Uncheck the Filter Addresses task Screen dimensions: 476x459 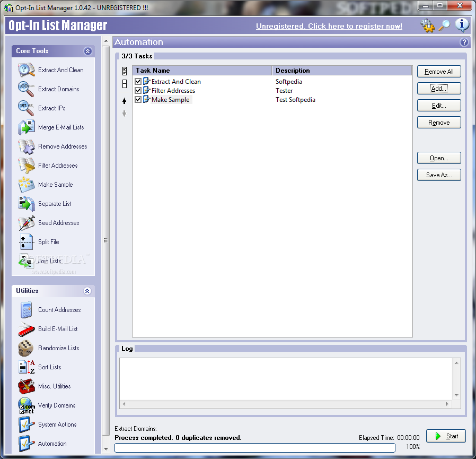pos(138,91)
